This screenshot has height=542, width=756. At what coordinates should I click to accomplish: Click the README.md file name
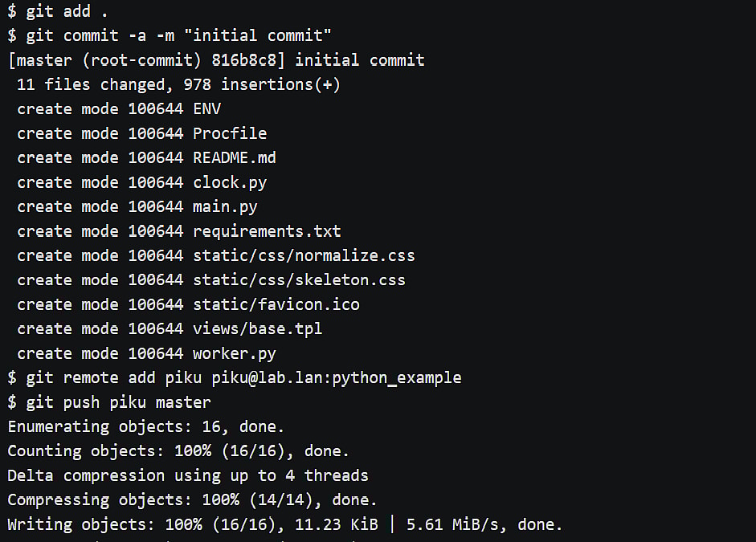click(235, 158)
